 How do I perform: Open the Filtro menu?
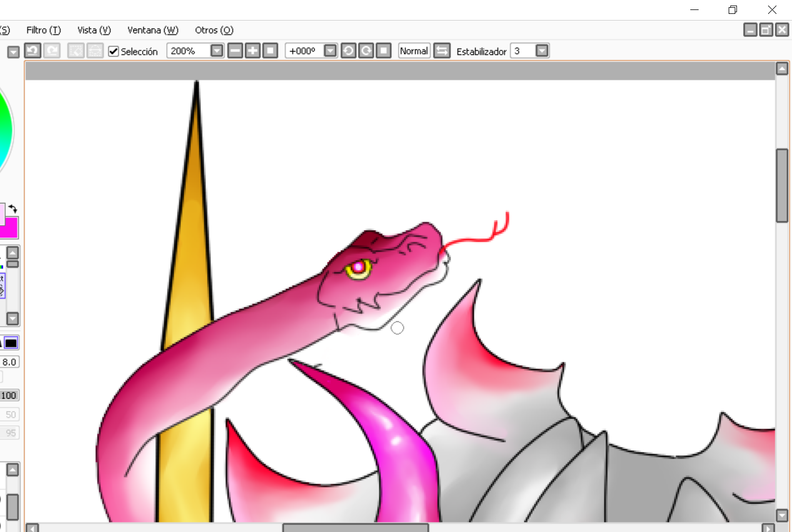click(x=43, y=30)
